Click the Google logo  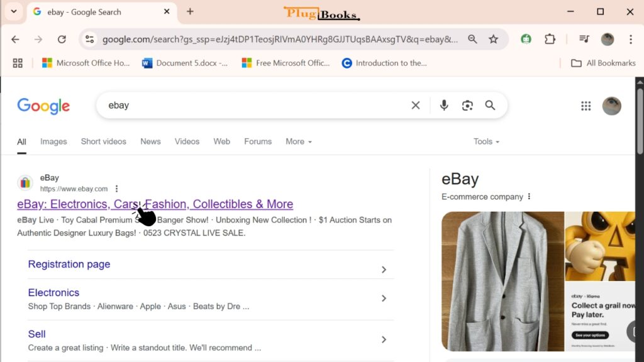click(43, 106)
